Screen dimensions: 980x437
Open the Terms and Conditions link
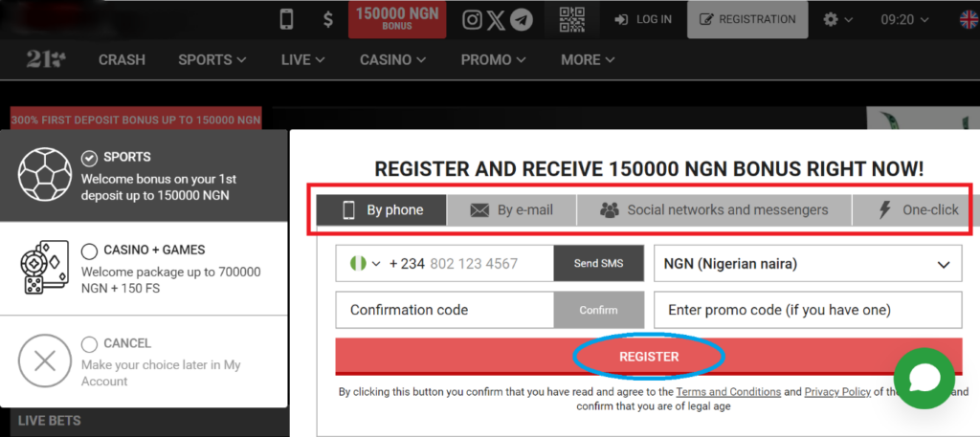(728, 392)
